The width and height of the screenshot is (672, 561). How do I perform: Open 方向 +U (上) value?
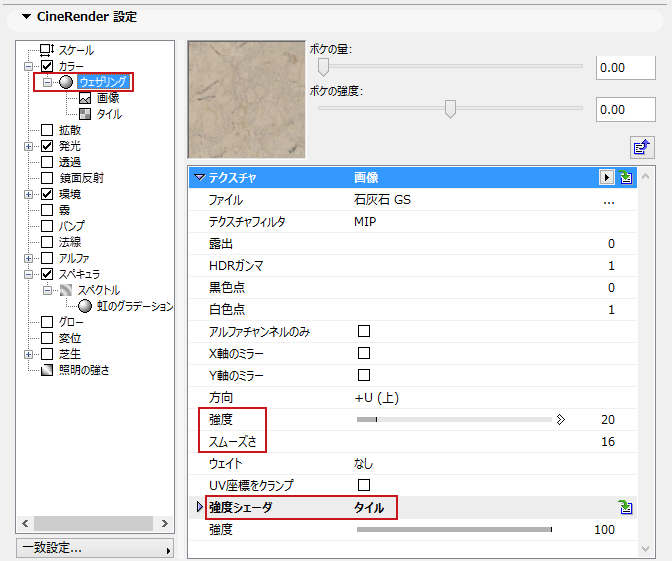377,398
